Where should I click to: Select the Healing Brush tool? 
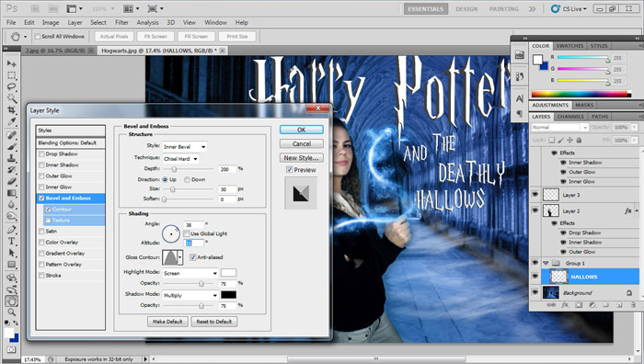pos(11,135)
